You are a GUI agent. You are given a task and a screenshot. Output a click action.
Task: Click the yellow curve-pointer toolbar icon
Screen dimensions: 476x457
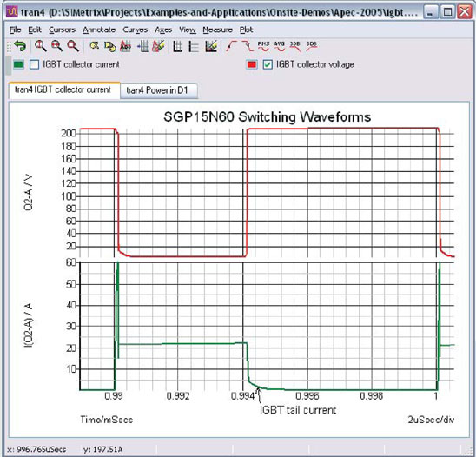click(95, 46)
